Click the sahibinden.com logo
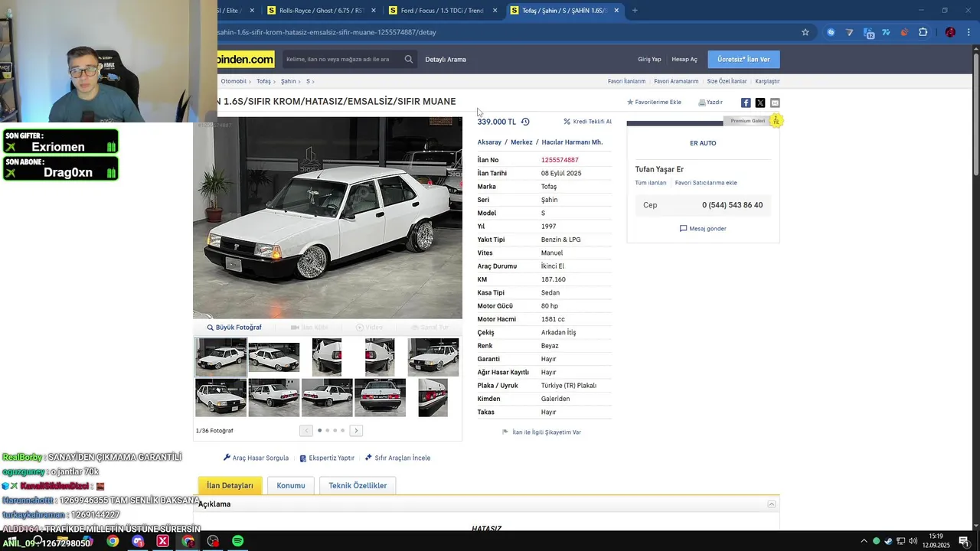 click(x=246, y=59)
